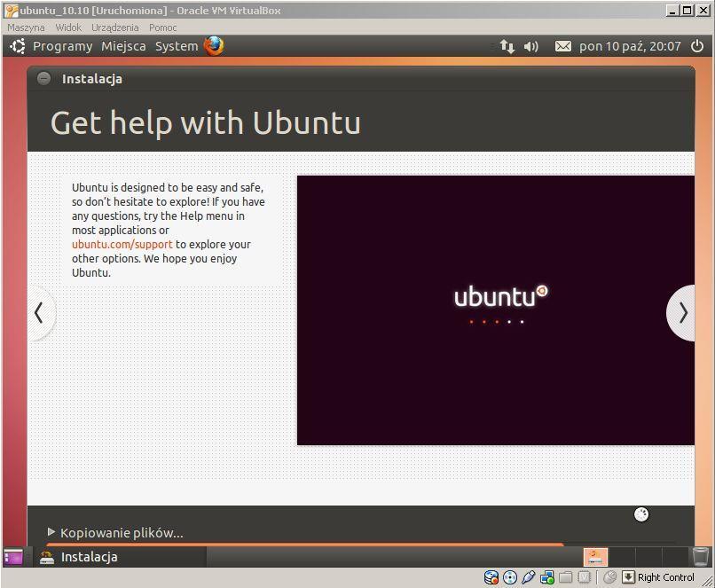Image resolution: width=715 pixels, height=588 pixels.
Task: Go to the previous slide arrow
Action: [x=40, y=313]
